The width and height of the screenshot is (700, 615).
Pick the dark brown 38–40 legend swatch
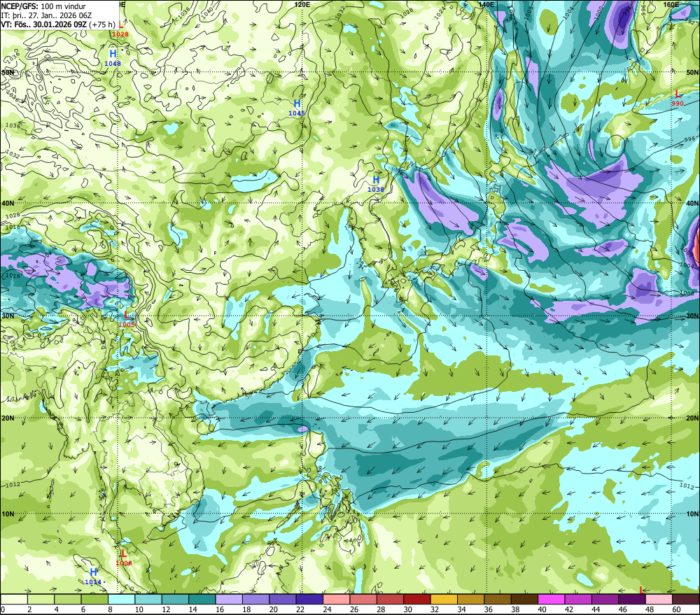tap(524, 599)
